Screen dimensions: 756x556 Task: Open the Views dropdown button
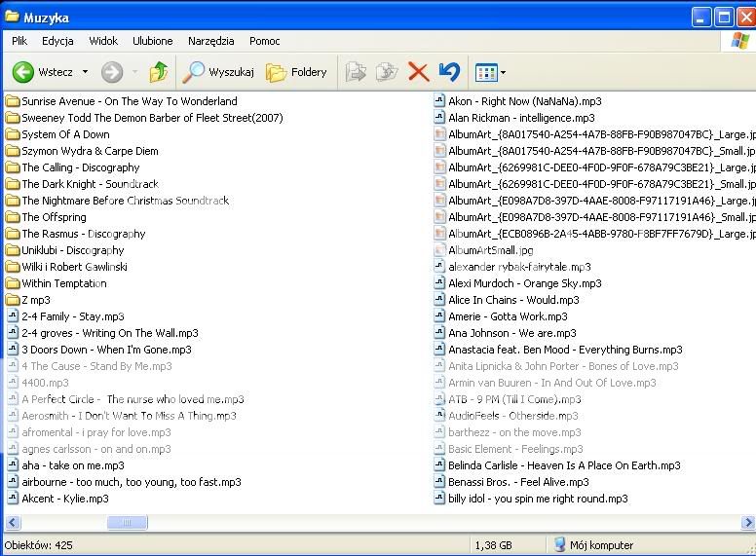(x=489, y=72)
